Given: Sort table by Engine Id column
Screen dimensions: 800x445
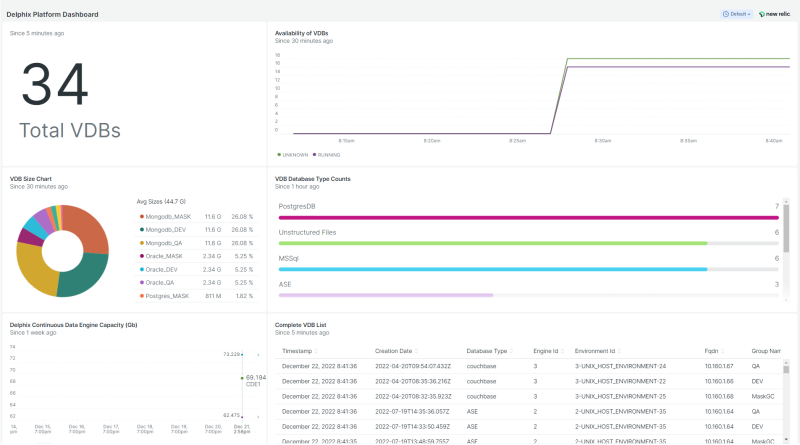Looking at the screenshot, I should [x=548, y=351].
